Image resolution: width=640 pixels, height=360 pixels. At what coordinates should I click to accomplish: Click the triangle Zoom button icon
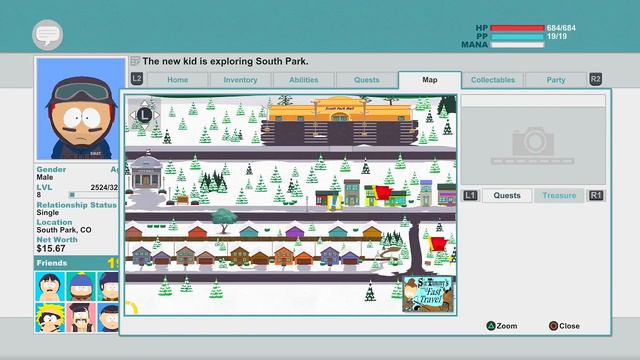tap(491, 326)
